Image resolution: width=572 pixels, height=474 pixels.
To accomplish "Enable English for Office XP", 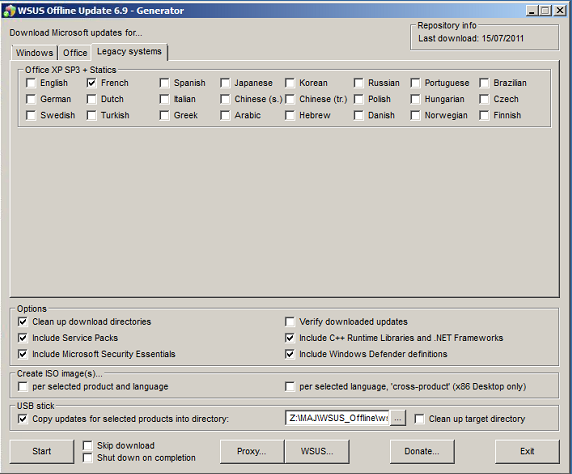I will click(31, 83).
